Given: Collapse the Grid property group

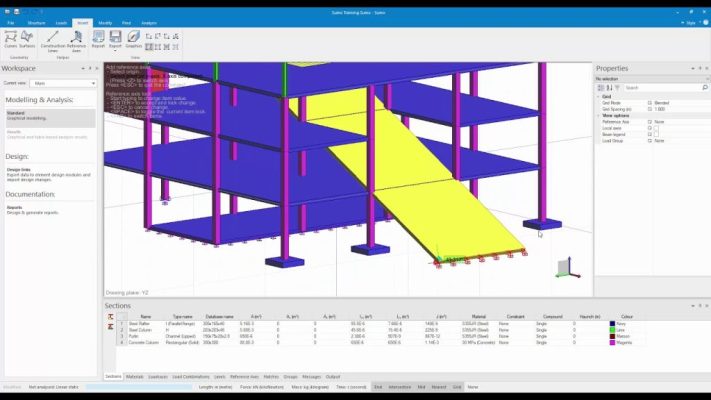Looking at the screenshot, I should (598, 96).
